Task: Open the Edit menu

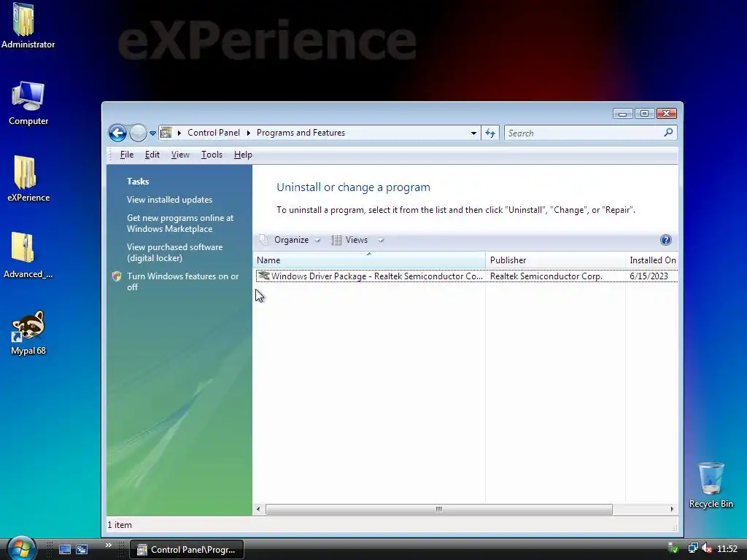Action: 152,155
